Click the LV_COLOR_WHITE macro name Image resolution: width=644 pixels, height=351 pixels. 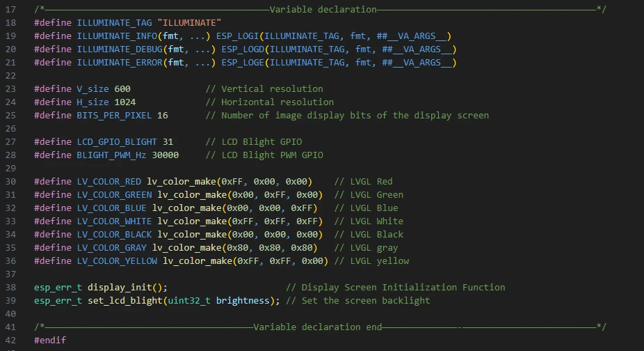[114, 221]
